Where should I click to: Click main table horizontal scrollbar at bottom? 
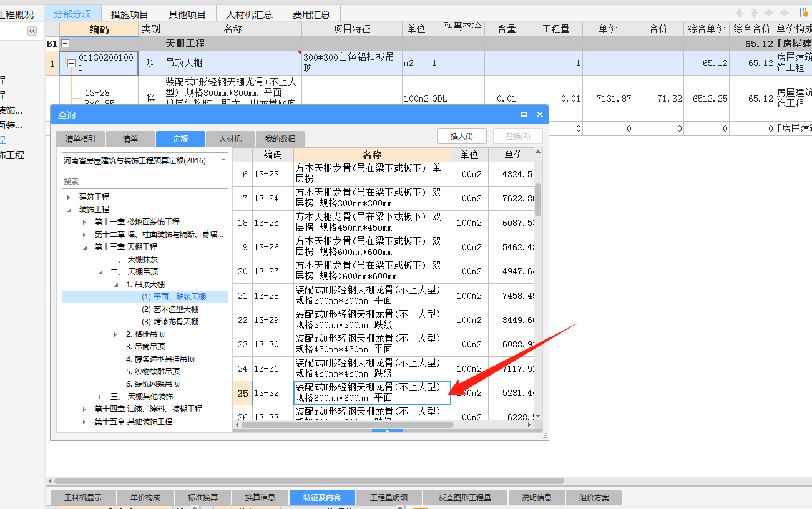(x=309, y=481)
